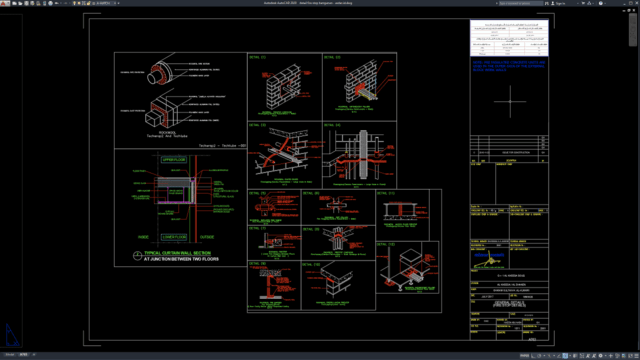
Task: Toggle Ortho mode in status bar
Action: (532, 356)
